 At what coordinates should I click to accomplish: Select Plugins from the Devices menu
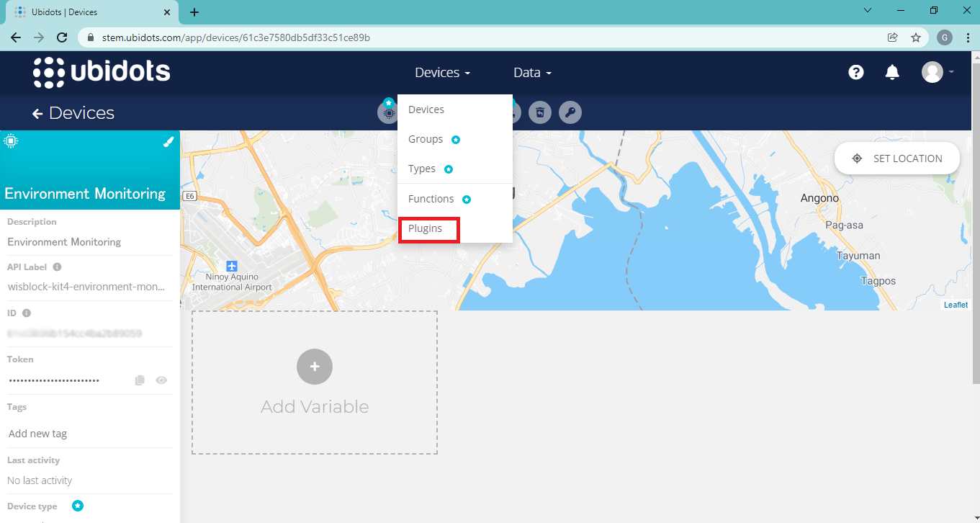coord(426,228)
